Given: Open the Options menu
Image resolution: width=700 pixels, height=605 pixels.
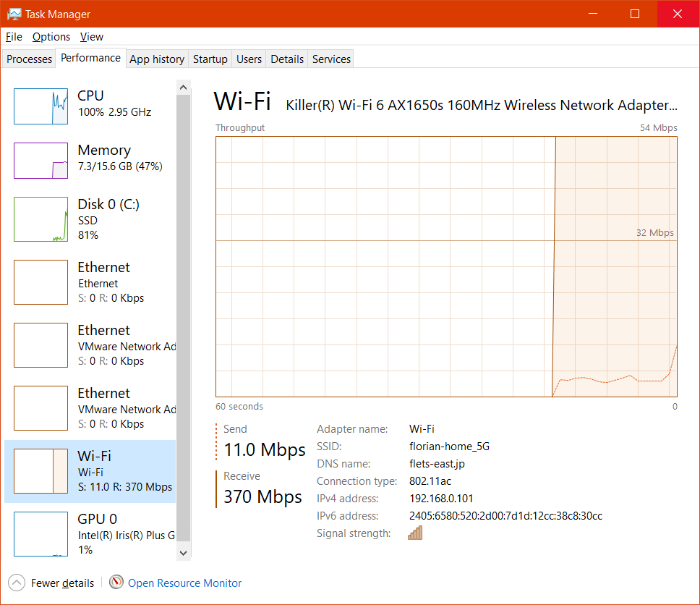Looking at the screenshot, I should [51, 37].
